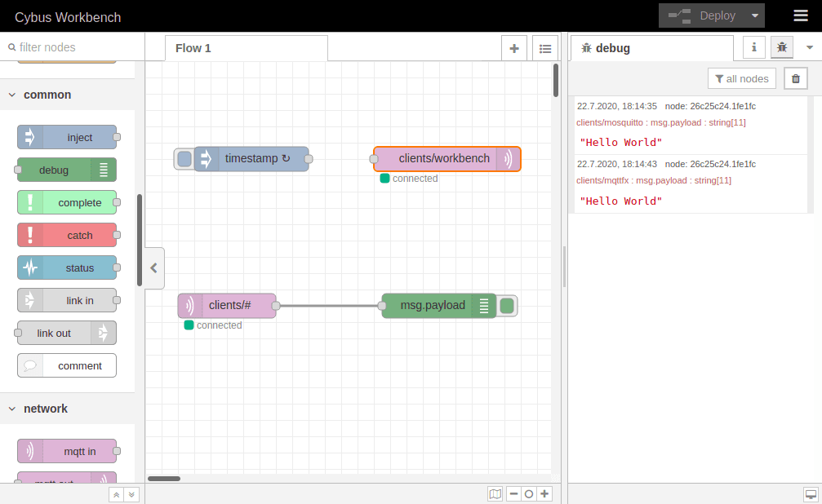Image resolution: width=822 pixels, height=504 pixels.
Task: Collapse the common palette category
Action: point(12,95)
